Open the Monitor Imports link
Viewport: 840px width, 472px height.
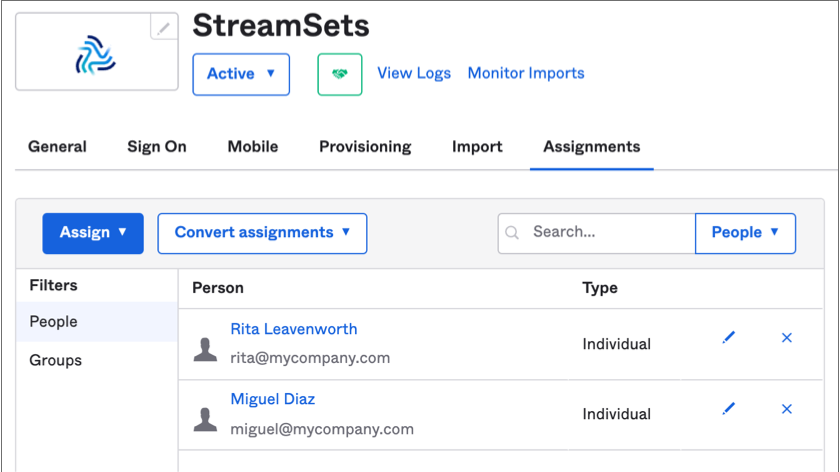(526, 73)
